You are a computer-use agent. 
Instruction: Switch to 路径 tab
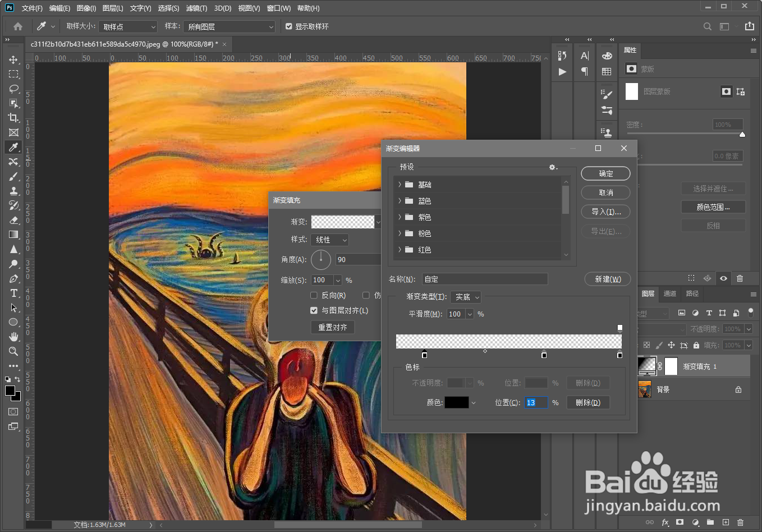click(x=692, y=293)
